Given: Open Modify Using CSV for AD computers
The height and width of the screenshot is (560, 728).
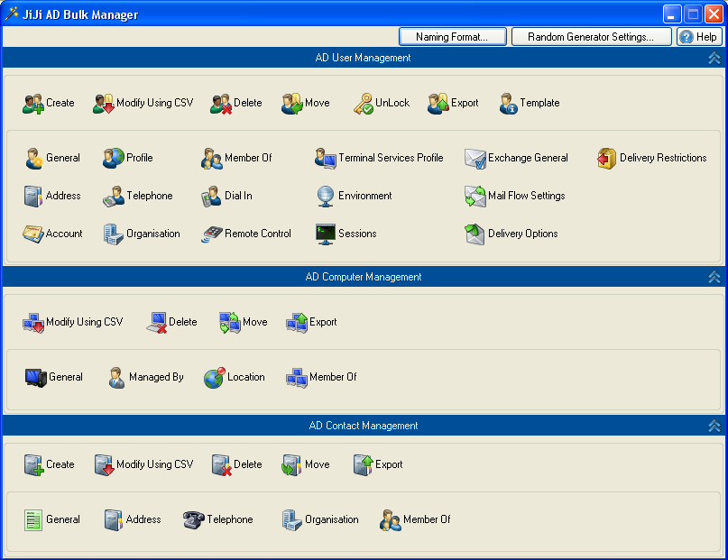Looking at the screenshot, I should point(33,323).
